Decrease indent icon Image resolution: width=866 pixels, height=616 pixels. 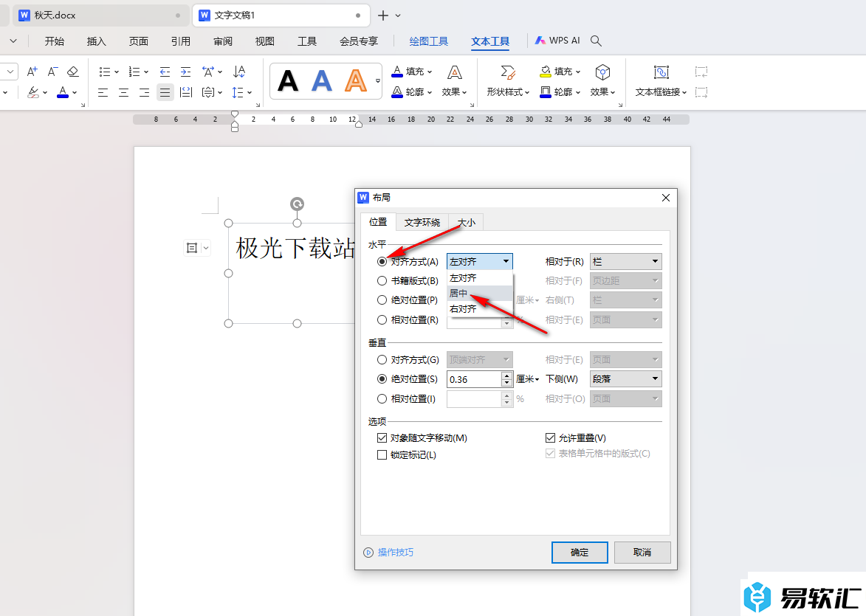click(x=165, y=72)
